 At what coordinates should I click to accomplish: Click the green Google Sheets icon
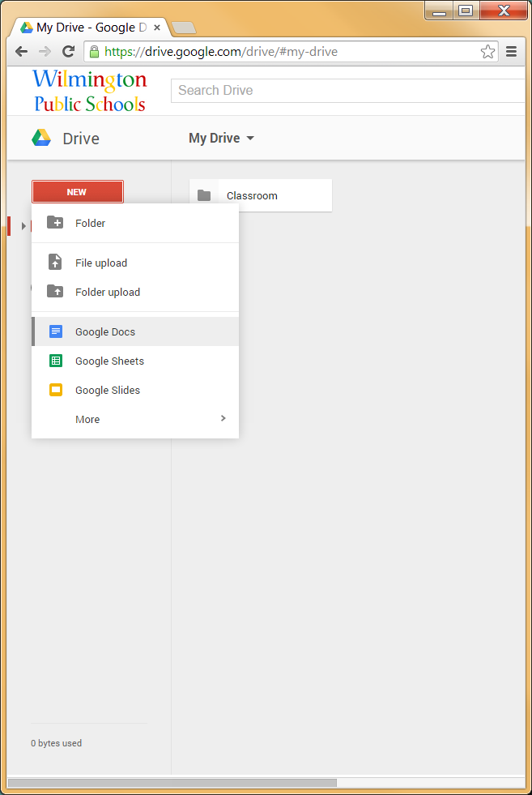coord(56,361)
